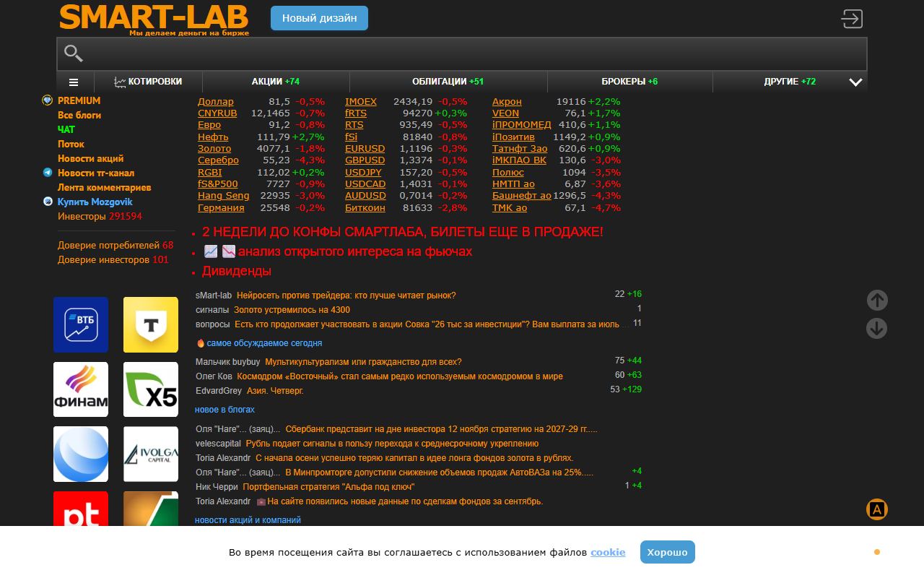Screen dimensions: 924x578
Task: Open the Дивиденды red headline link
Action: (237, 271)
